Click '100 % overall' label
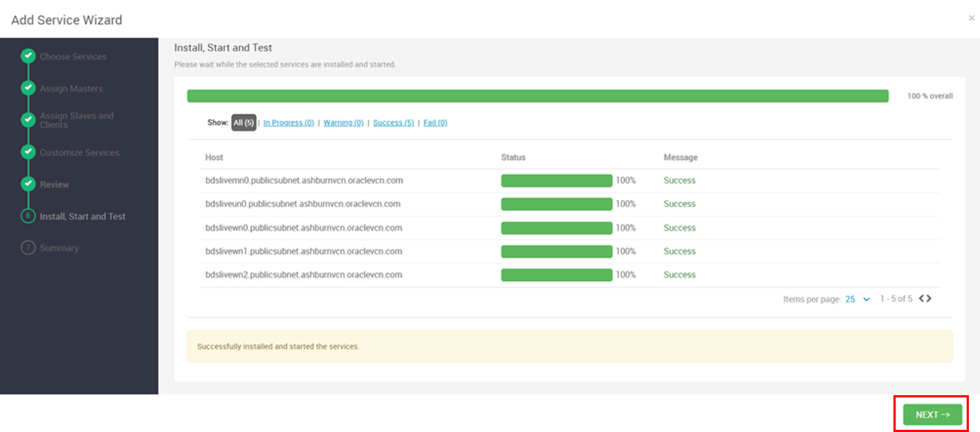This screenshot has height=432, width=980. tap(930, 96)
